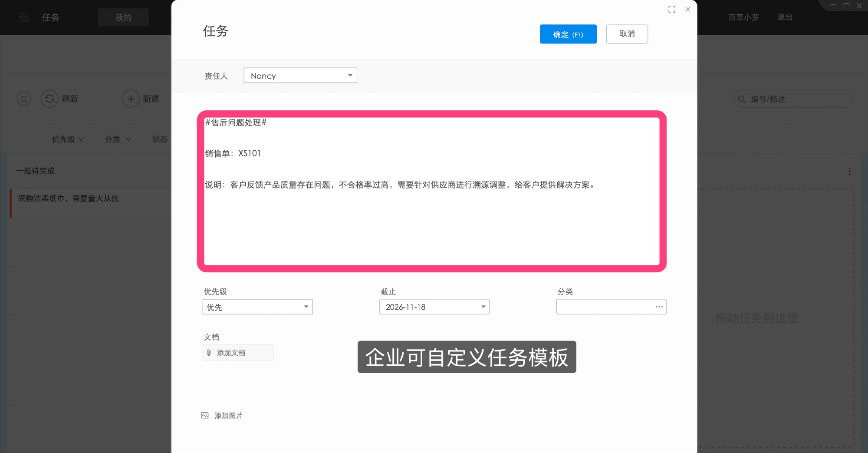Click the paperclip 添加文档 attachment button
The width and height of the screenshot is (868, 453).
238,353
